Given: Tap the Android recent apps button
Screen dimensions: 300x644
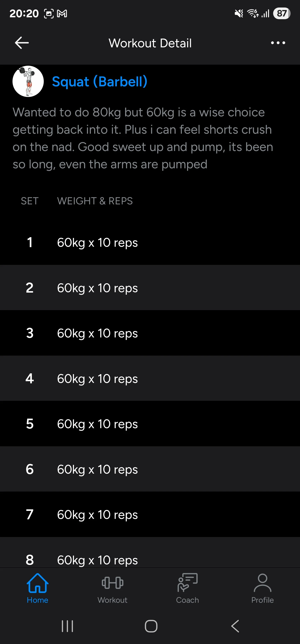Looking at the screenshot, I should (67, 626).
